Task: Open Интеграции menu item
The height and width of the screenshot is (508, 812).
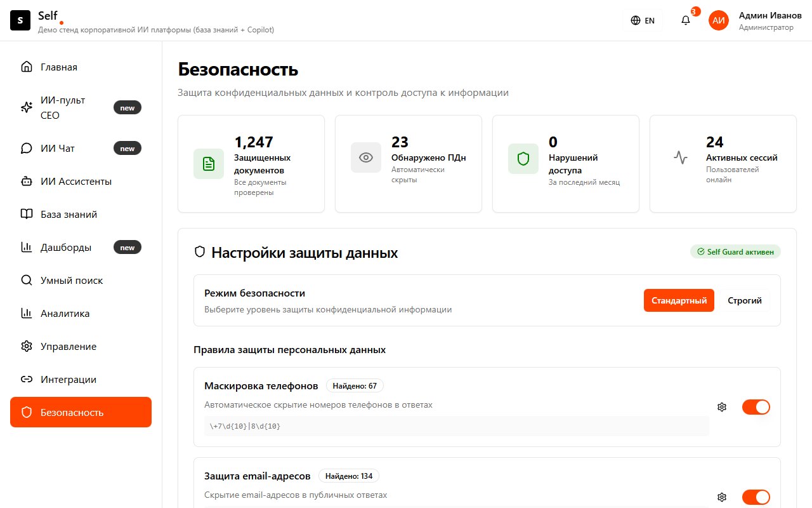Action: [x=81, y=379]
